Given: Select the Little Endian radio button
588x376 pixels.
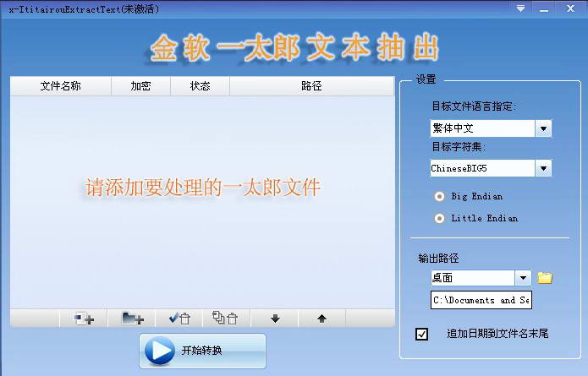Looking at the screenshot, I should (x=439, y=218).
